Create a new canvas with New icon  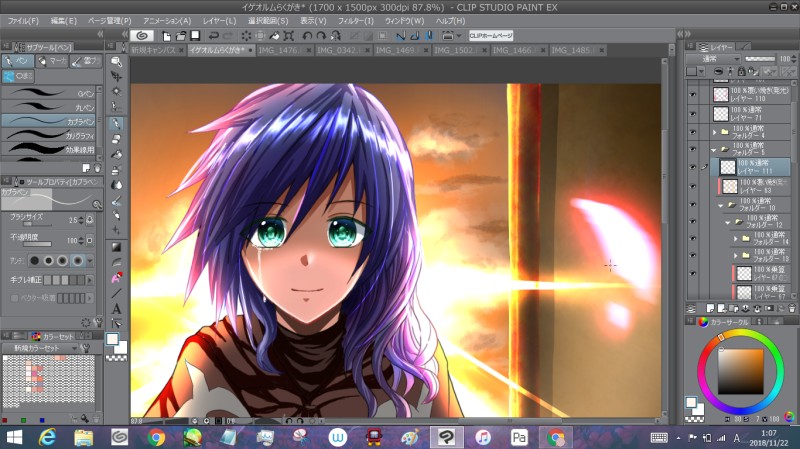pos(166,36)
